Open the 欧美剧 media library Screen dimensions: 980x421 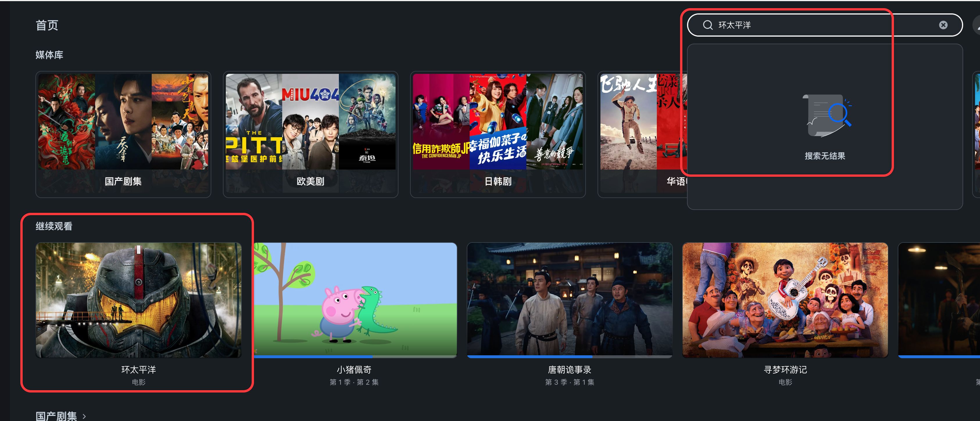coord(310,134)
